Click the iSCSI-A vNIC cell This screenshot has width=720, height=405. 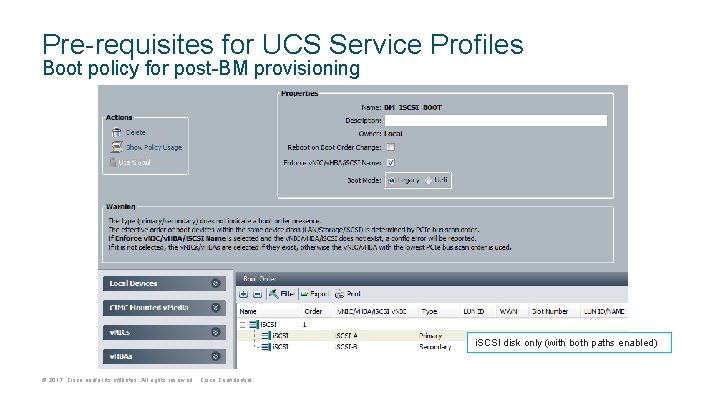coord(347,336)
